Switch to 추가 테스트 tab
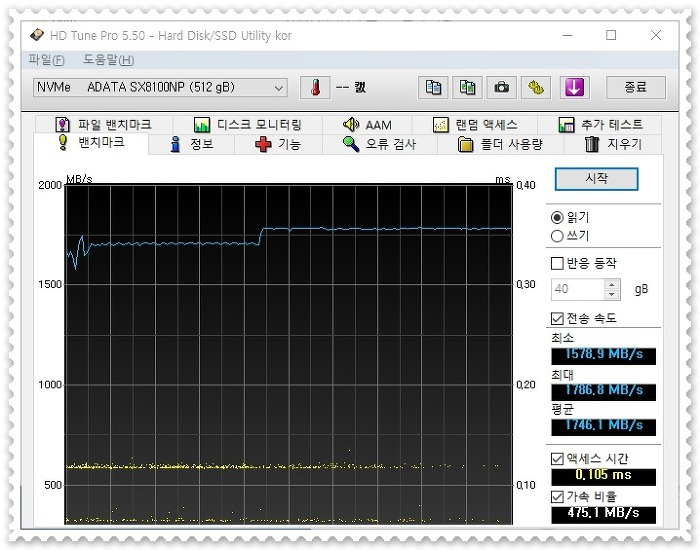Image resolution: width=700 pixels, height=550 pixels. tap(600, 125)
